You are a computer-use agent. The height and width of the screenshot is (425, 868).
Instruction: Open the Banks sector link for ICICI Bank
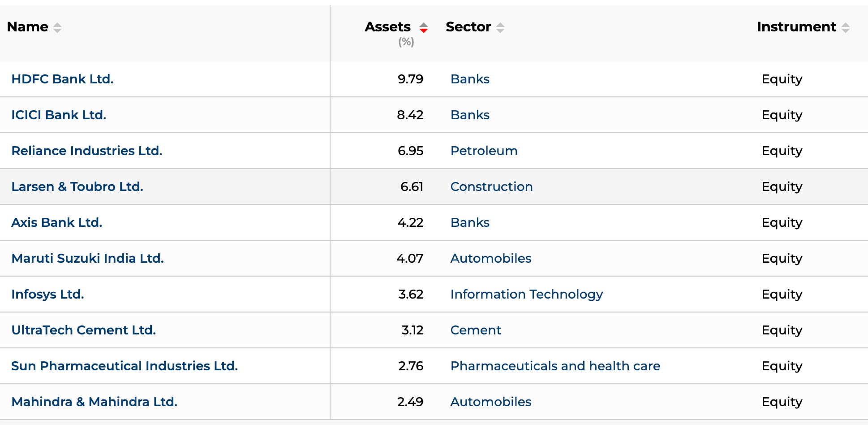point(469,115)
